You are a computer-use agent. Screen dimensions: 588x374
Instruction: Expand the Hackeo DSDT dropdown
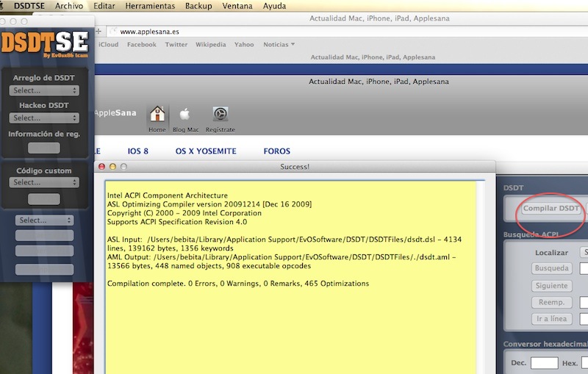44,118
